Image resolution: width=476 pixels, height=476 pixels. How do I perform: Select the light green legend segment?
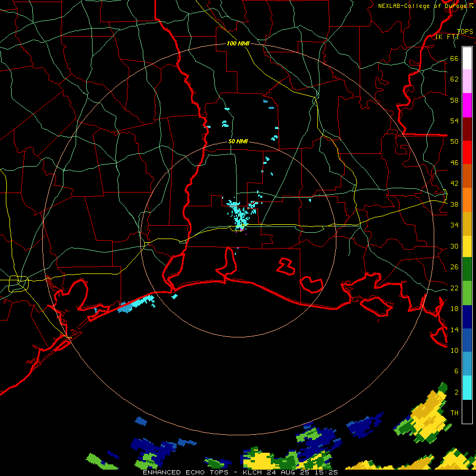467,293
